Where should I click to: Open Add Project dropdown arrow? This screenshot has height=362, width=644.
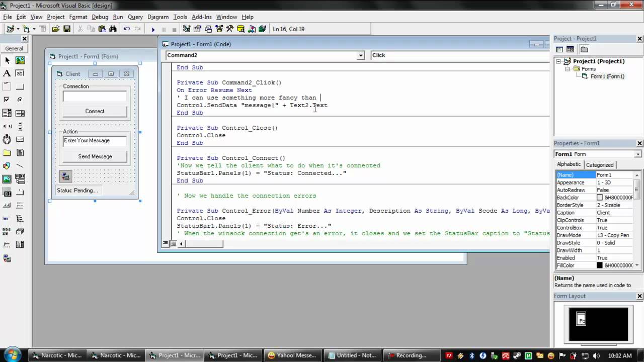click(x=17, y=29)
